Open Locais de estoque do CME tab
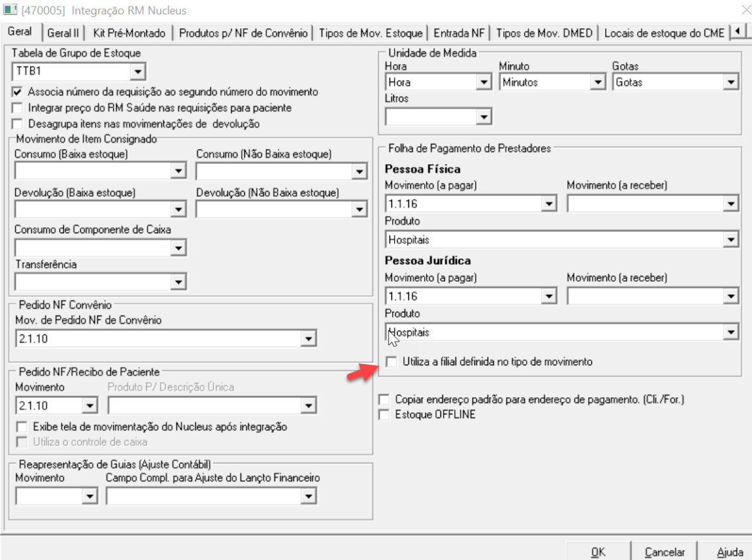The width and height of the screenshot is (752, 560). (664, 33)
